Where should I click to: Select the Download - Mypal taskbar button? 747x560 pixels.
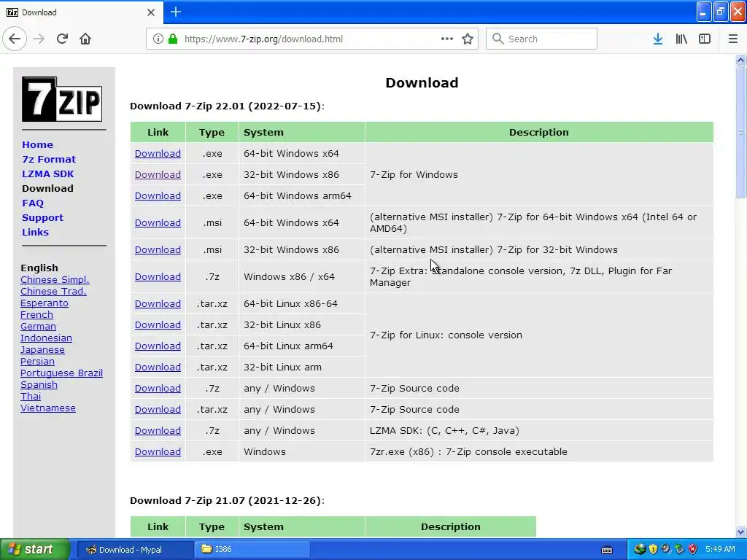pos(135,549)
